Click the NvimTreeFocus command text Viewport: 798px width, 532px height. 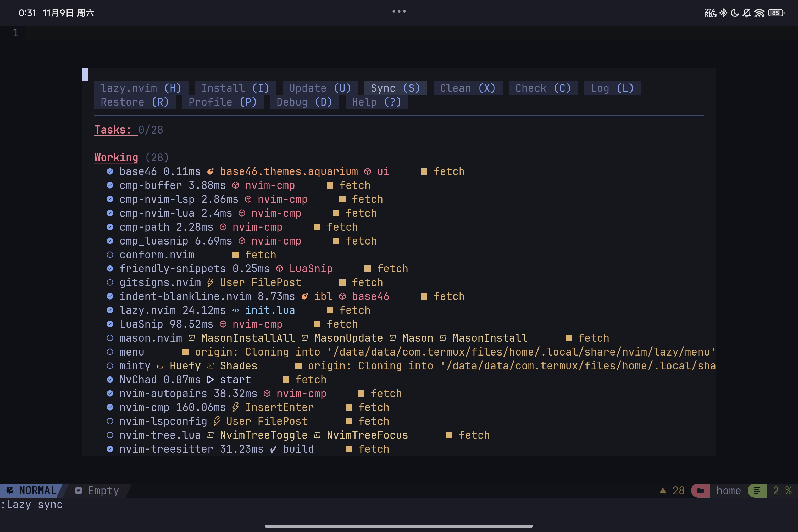[x=367, y=435]
